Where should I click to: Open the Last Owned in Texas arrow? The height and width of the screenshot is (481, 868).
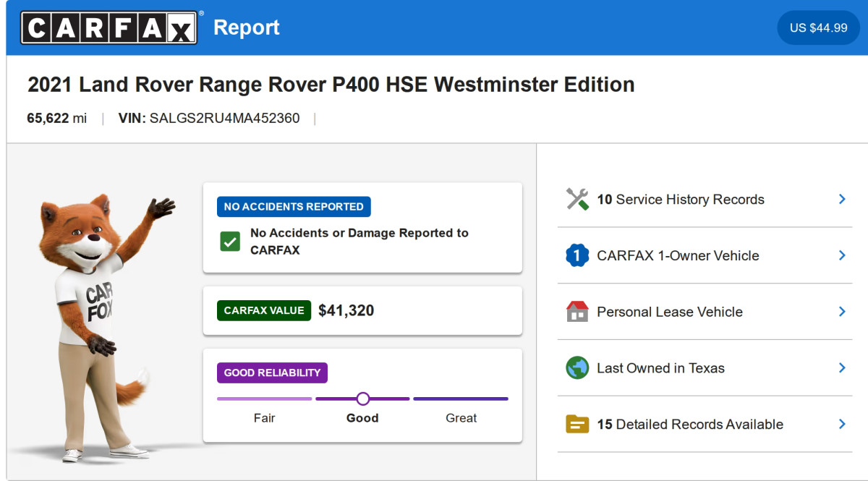842,368
